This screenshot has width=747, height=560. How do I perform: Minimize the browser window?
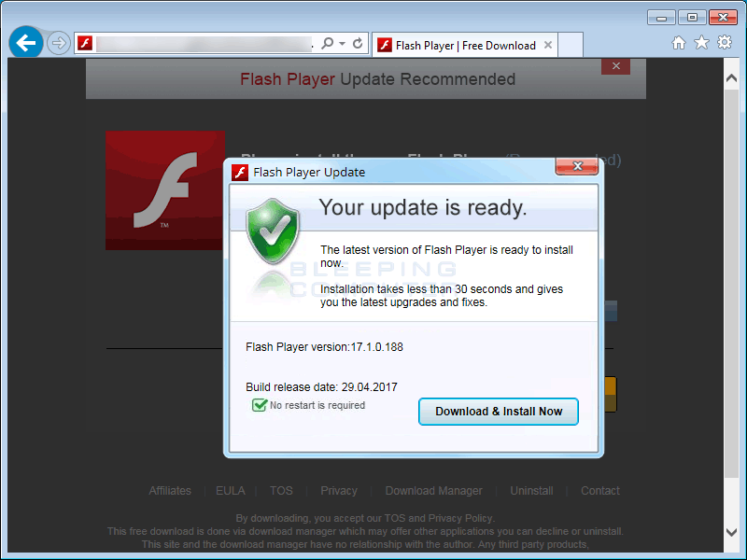pos(661,18)
